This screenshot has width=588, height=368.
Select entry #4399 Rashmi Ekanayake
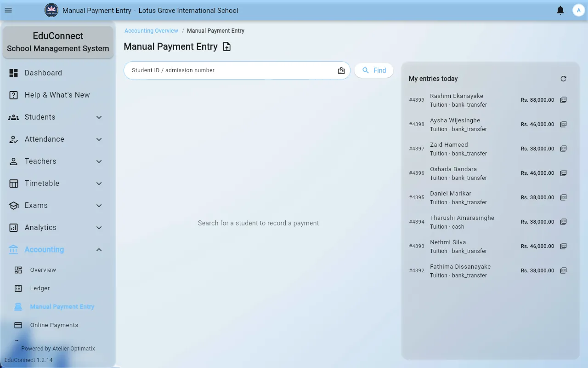[x=488, y=100]
